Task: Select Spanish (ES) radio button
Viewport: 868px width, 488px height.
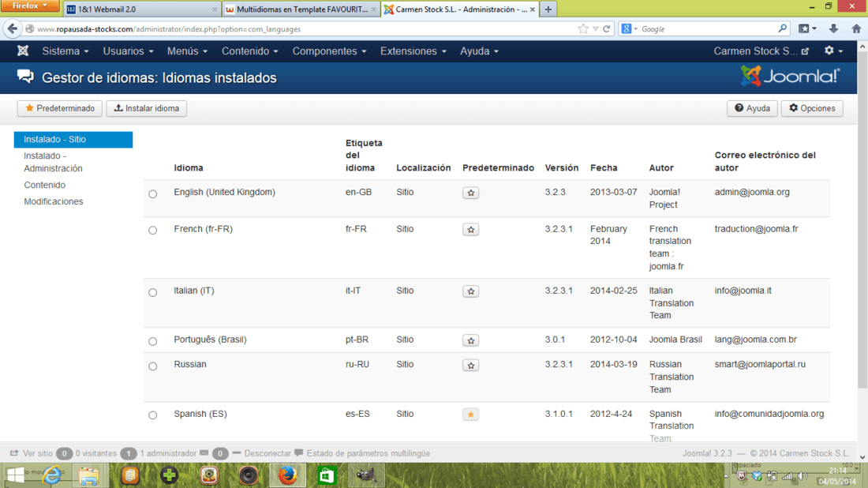Action: tap(153, 415)
